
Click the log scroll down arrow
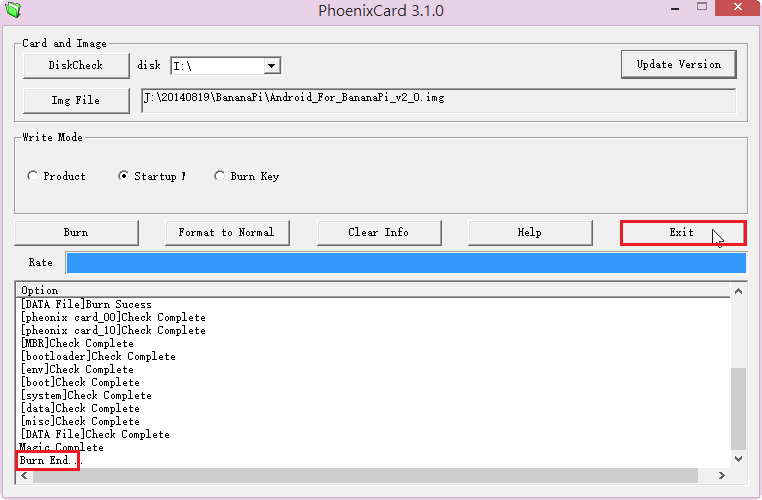click(738, 459)
